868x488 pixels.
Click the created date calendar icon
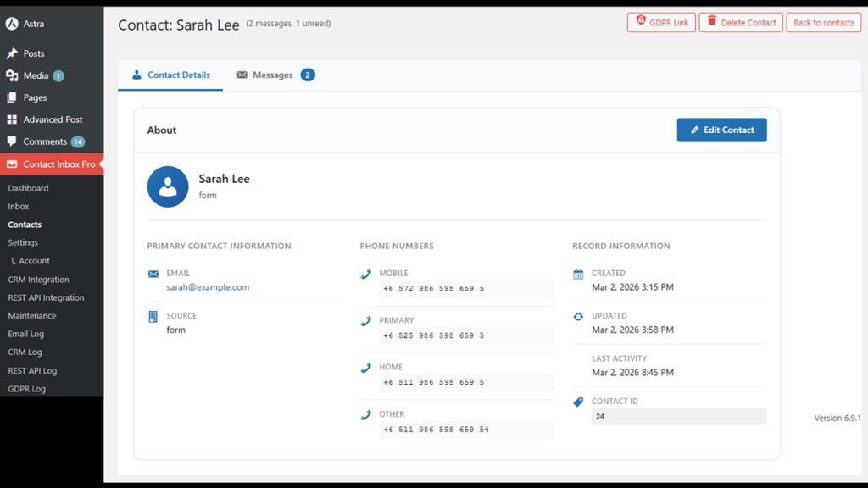(x=578, y=274)
